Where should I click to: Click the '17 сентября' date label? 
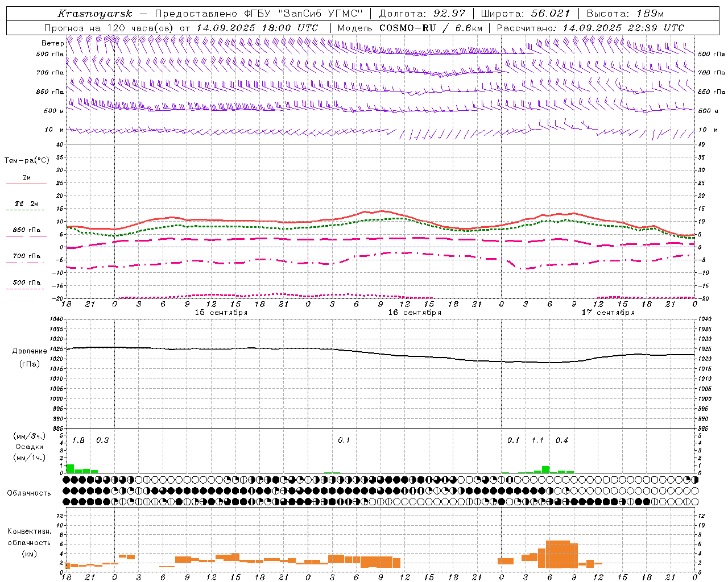607,313
